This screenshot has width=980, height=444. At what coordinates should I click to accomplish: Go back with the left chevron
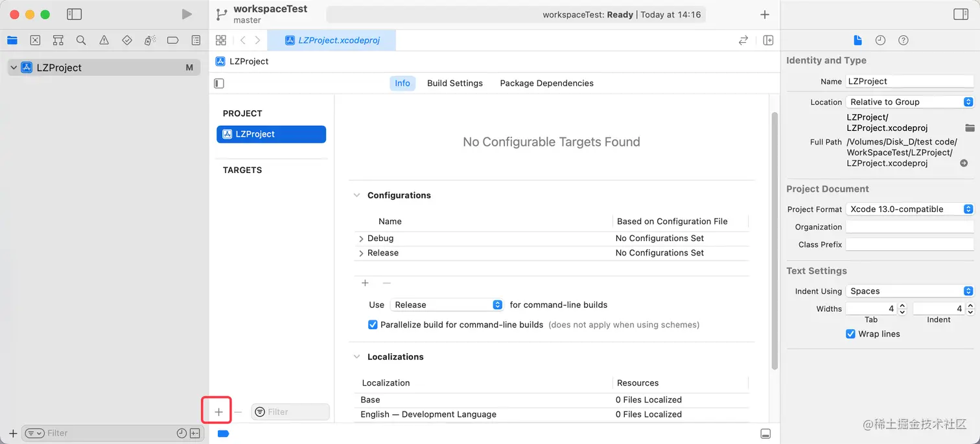[243, 40]
